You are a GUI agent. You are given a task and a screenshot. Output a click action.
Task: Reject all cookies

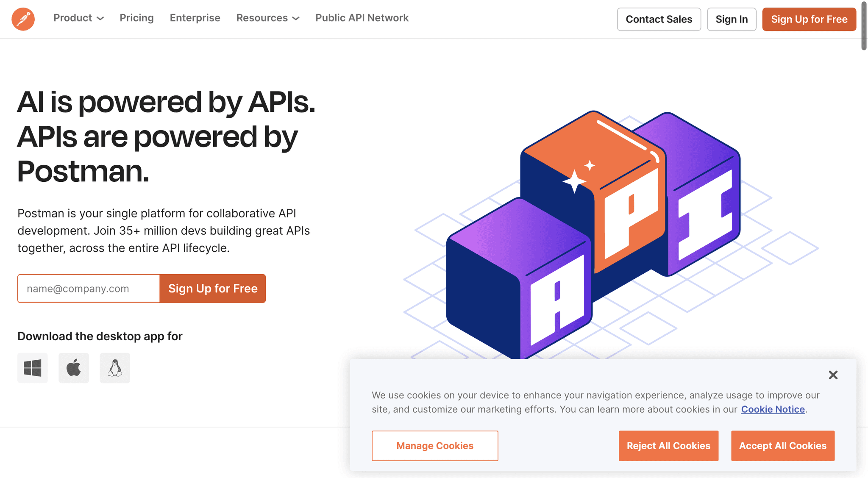[668, 445]
